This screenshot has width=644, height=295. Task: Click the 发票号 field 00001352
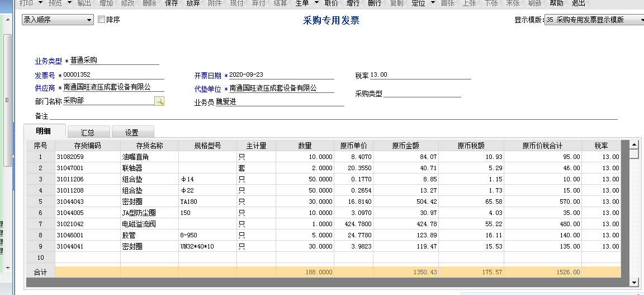pos(113,75)
